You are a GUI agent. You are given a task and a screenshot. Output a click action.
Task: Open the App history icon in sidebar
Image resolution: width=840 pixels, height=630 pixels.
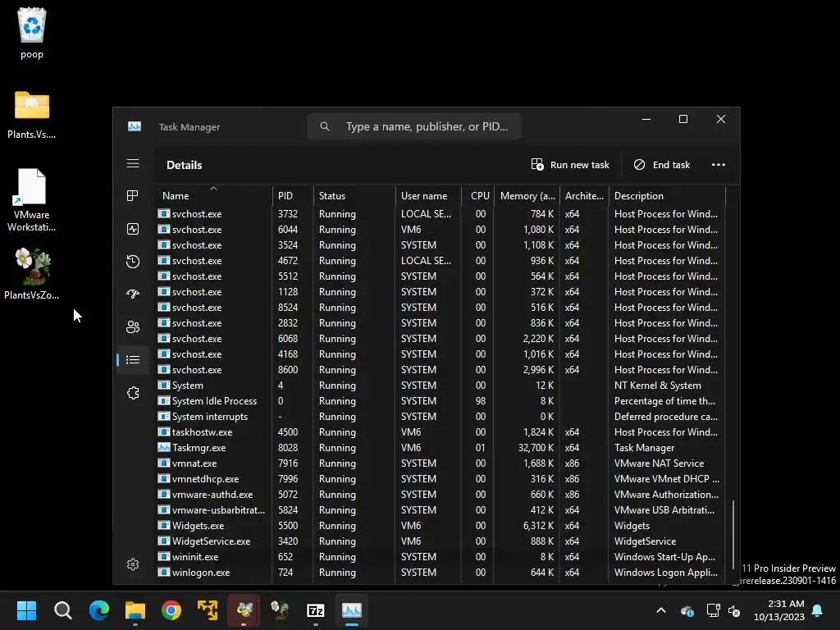pyautogui.click(x=133, y=262)
